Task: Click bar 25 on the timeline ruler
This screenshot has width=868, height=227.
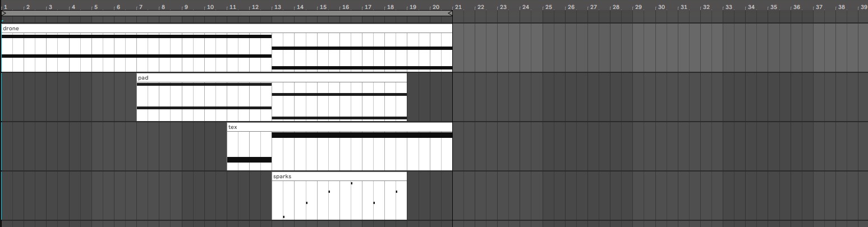Action: [x=548, y=7]
